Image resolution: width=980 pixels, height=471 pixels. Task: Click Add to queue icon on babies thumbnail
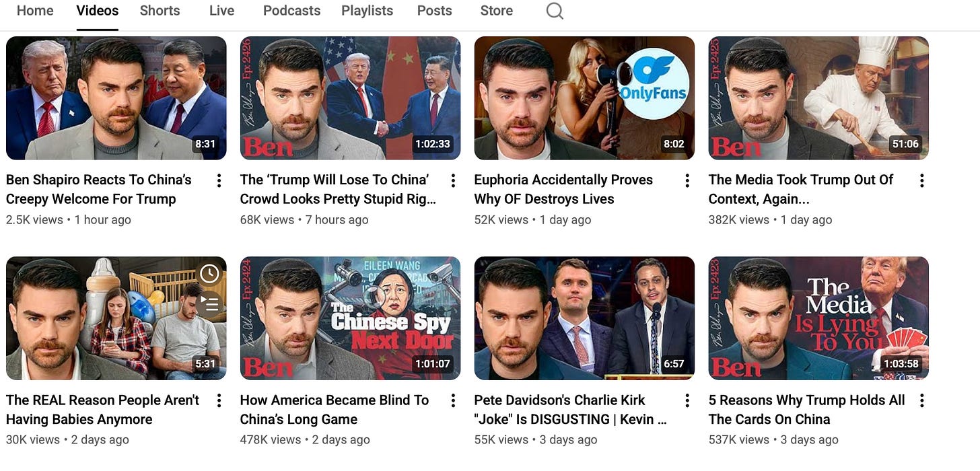(209, 304)
